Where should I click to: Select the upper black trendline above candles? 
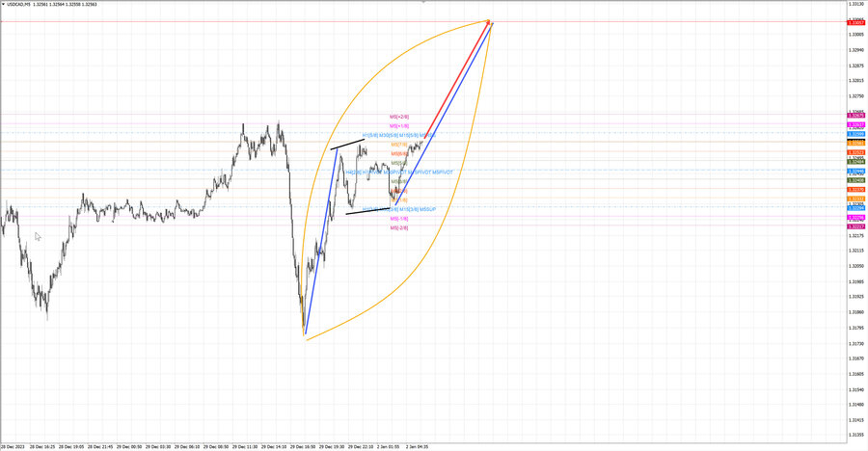(x=347, y=145)
